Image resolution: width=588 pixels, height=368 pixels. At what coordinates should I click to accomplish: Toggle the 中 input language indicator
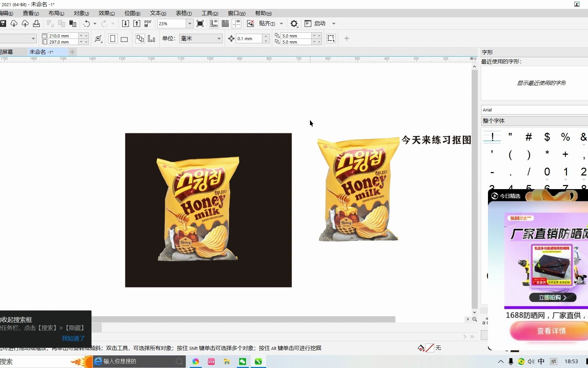pyautogui.click(x=541, y=362)
